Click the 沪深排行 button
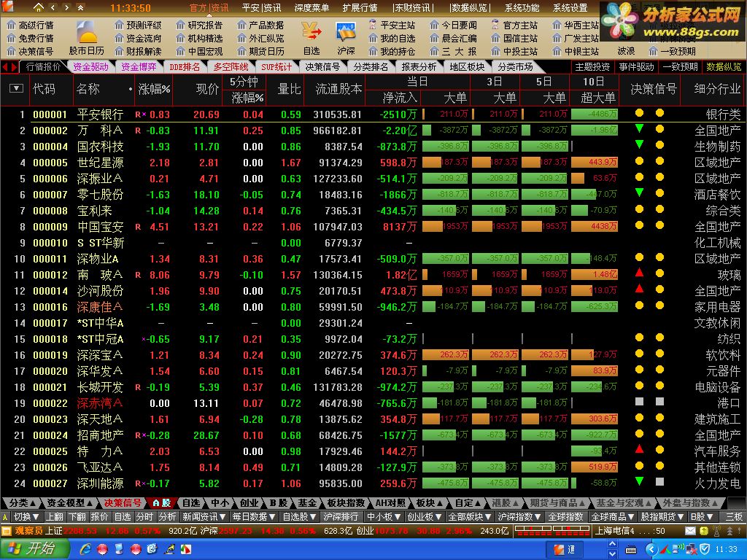The width and height of the screenshot is (747, 560). coord(341,517)
